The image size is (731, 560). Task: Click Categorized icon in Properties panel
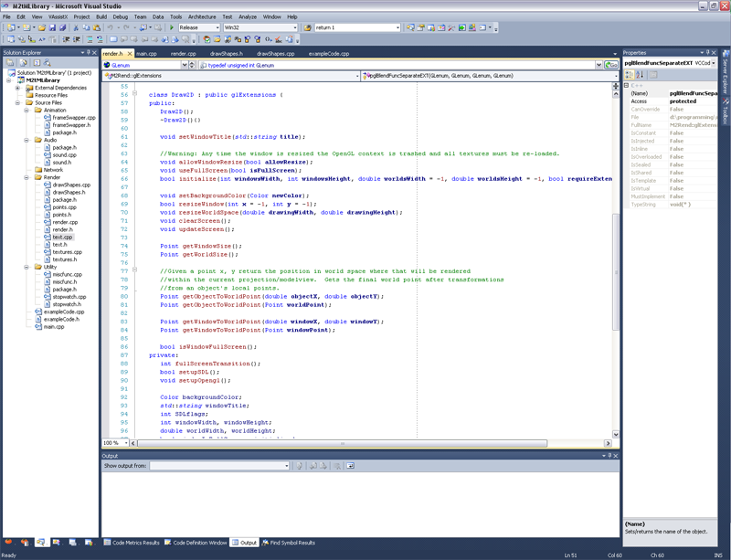[x=630, y=74]
